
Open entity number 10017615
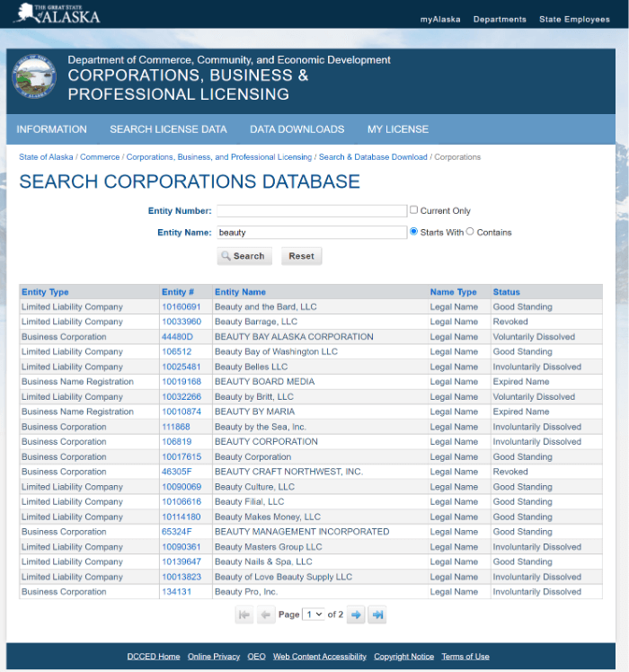182,457
